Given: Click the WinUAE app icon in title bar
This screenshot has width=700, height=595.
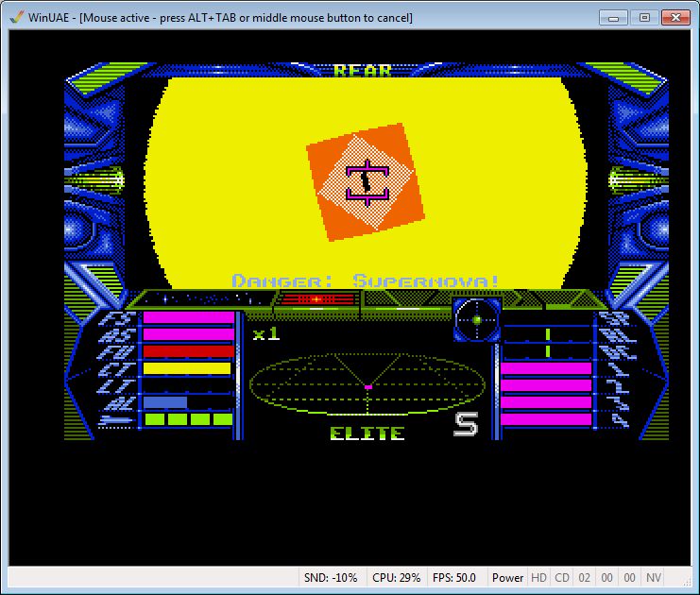Looking at the screenshot, I should click(x=17, y=17).
